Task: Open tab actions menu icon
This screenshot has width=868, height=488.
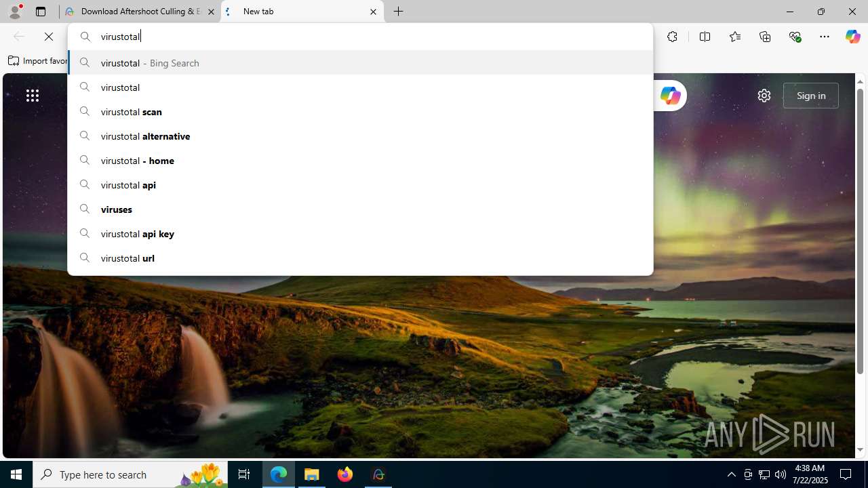Action: [41, 12]
